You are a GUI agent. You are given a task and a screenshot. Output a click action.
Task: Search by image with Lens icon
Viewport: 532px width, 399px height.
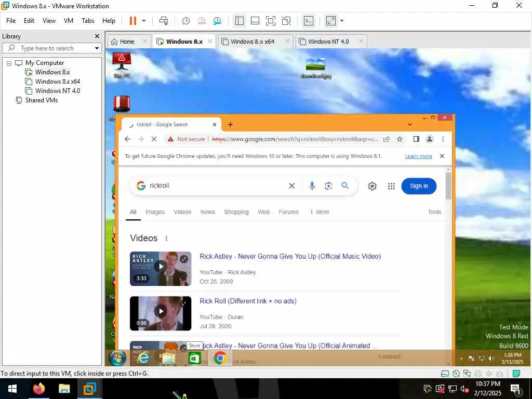(x=328, y=186)
